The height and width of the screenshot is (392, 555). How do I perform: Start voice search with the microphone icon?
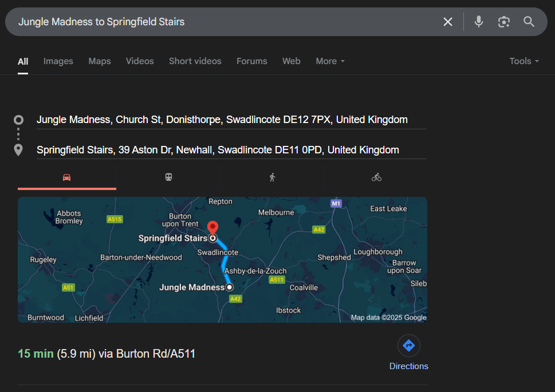[479, 22]
